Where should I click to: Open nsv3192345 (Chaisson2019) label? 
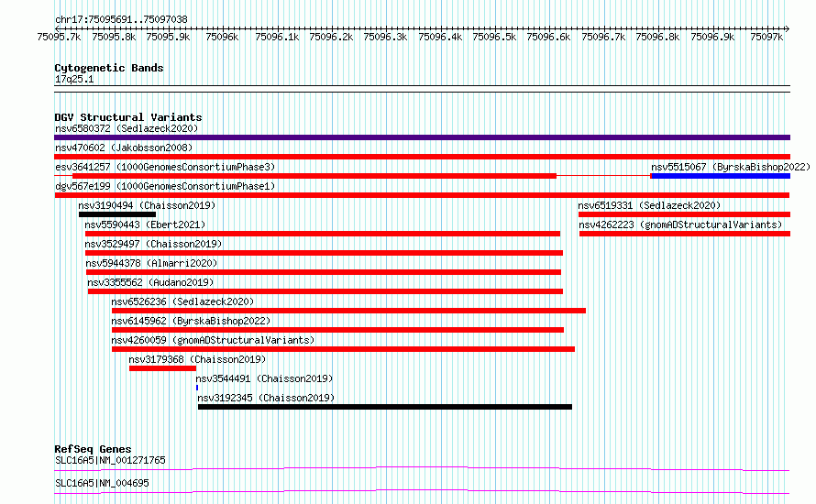point(266,398)
